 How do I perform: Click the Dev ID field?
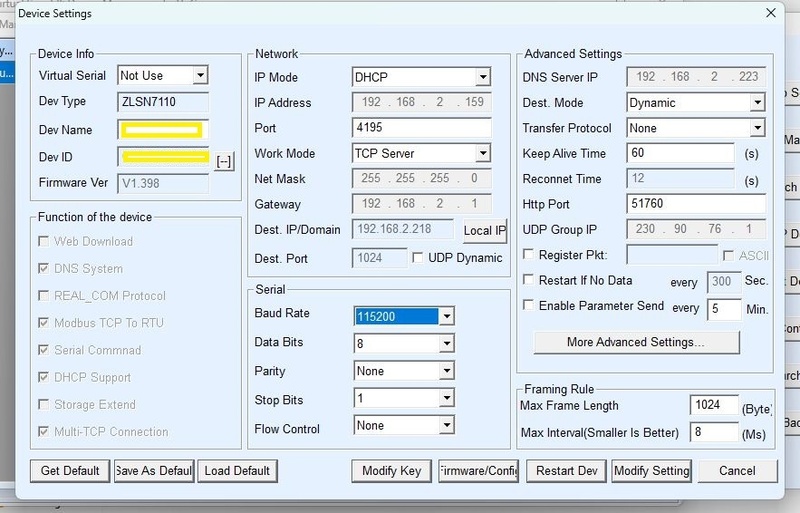coord(163,157)
